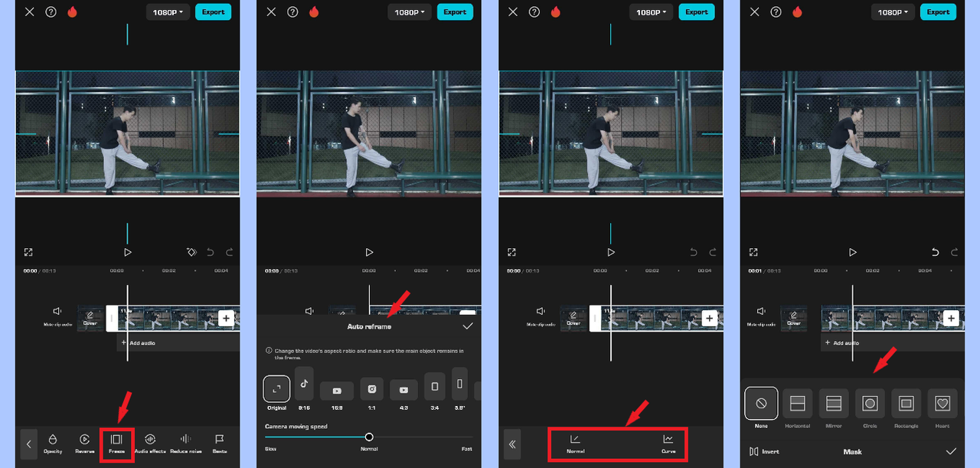Toggle the Invert mask option
The image size is (980, 468).
764,452
